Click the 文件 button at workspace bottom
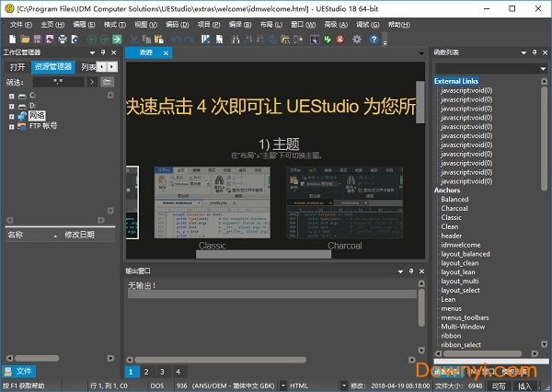The width and height of the screenshot is (552, 392). [18, 371]
